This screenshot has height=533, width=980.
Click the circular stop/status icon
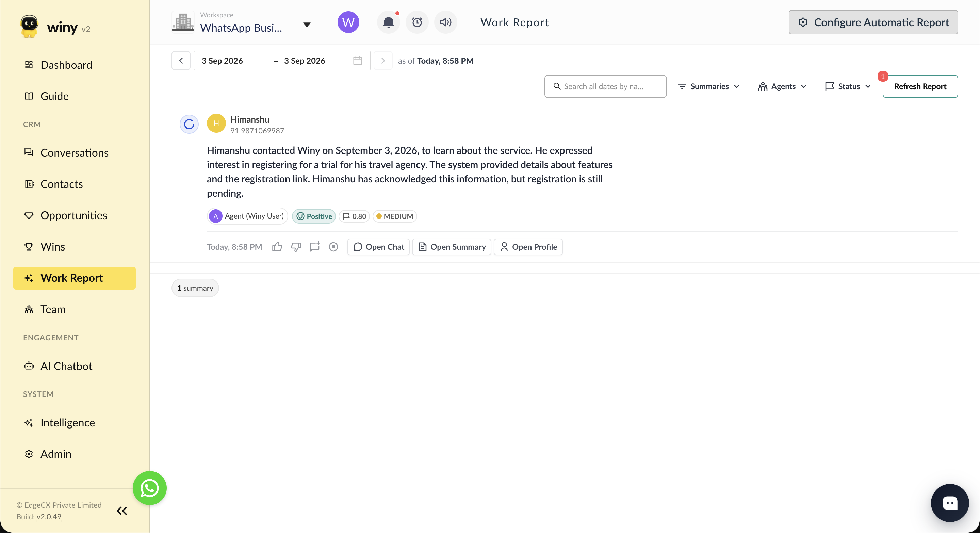(333, 247)
